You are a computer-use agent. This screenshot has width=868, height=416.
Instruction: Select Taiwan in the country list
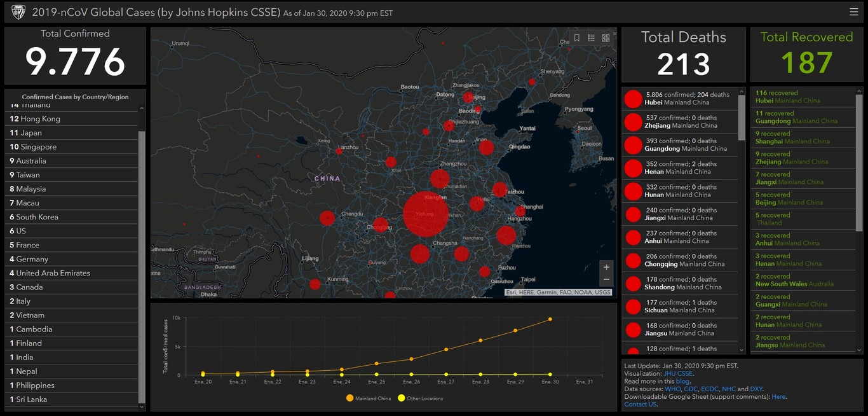(x=71, y=175)
